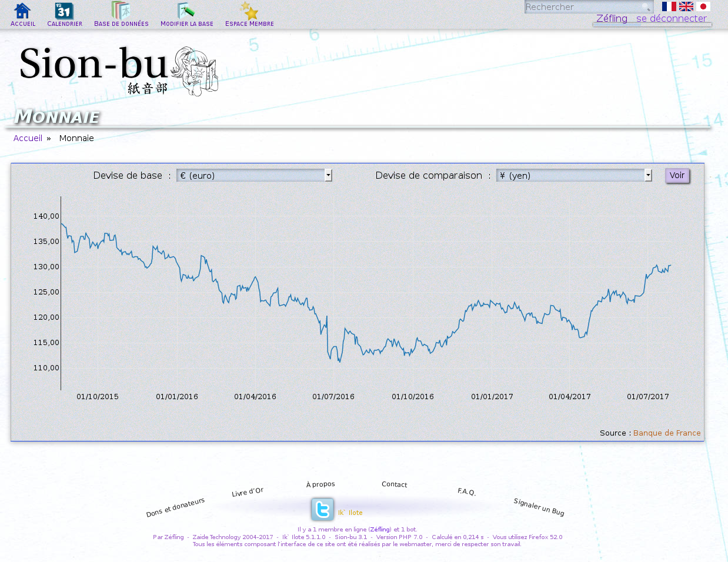This screenshot has width=728, height=562.
Task: Open the Calendrier calendar icon
Action: coord(64,11)
